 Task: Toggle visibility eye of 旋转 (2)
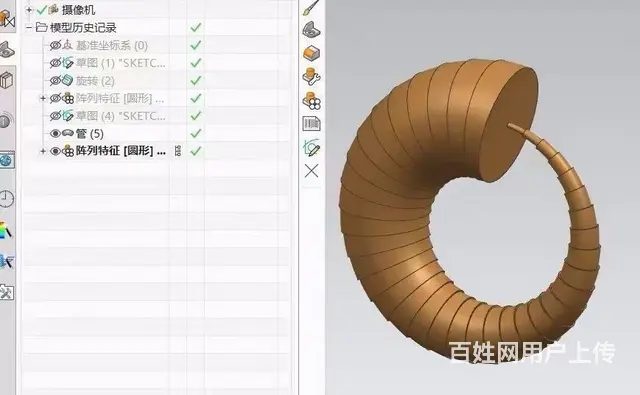[56, 80]
